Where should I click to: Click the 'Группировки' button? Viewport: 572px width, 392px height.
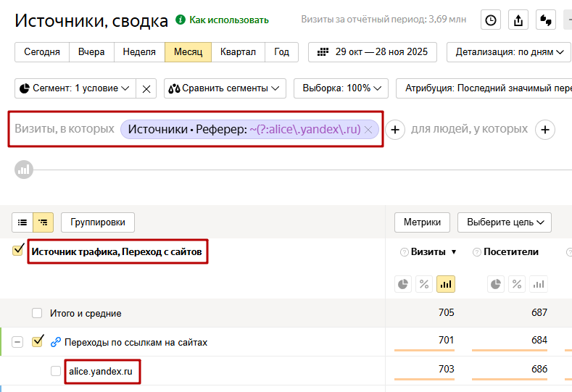click(x=98, y=222)
